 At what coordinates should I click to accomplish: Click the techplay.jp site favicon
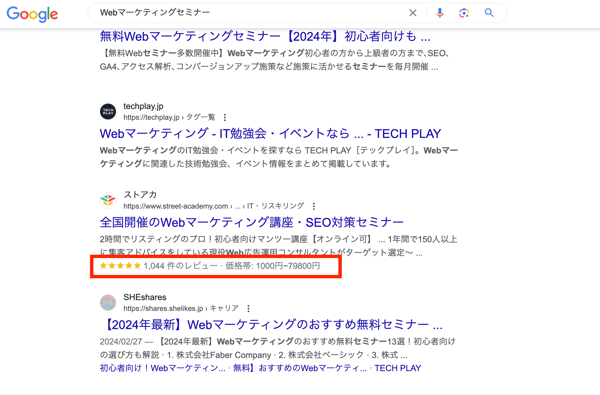(108, 111)
